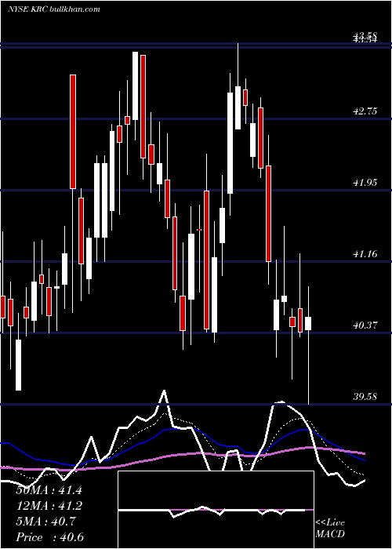Click the 41.16 price level label
Image resolution: width=392 pixels, height=549 pixels.
[366, 253]
